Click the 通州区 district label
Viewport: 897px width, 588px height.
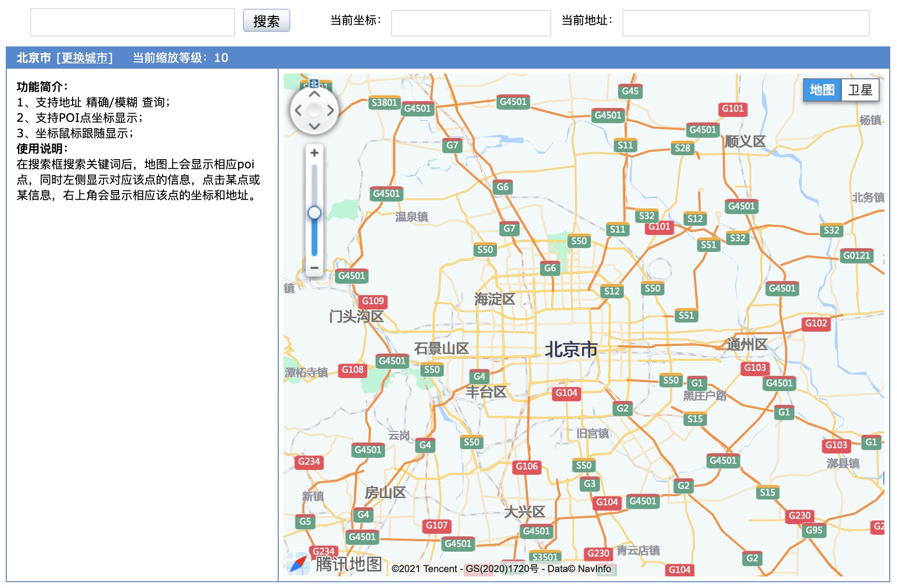pyautogui.click(x=747, y=345)
